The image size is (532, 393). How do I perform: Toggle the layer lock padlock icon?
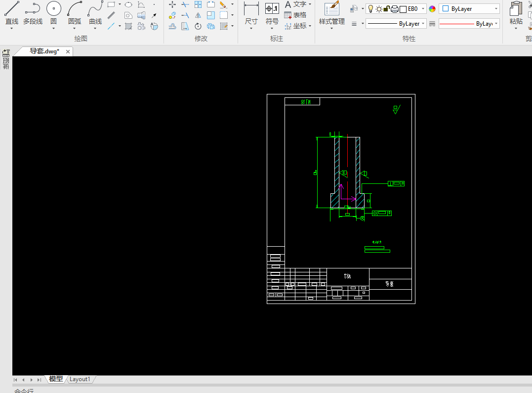[x=387, y=9]
